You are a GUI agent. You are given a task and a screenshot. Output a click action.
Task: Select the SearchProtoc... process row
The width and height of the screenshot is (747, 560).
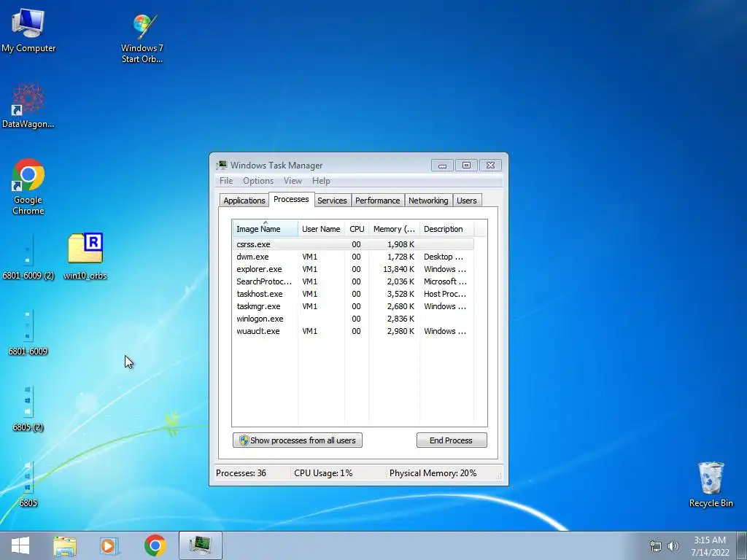353,281
